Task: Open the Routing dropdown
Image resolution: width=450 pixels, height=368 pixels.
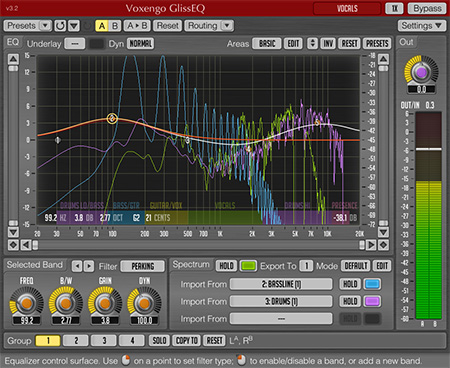Action: 209,26
